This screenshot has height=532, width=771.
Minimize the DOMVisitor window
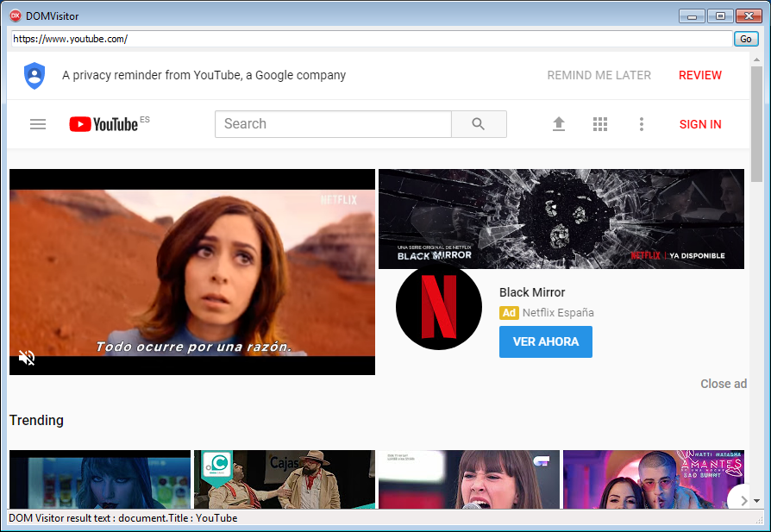click(692, 16)
